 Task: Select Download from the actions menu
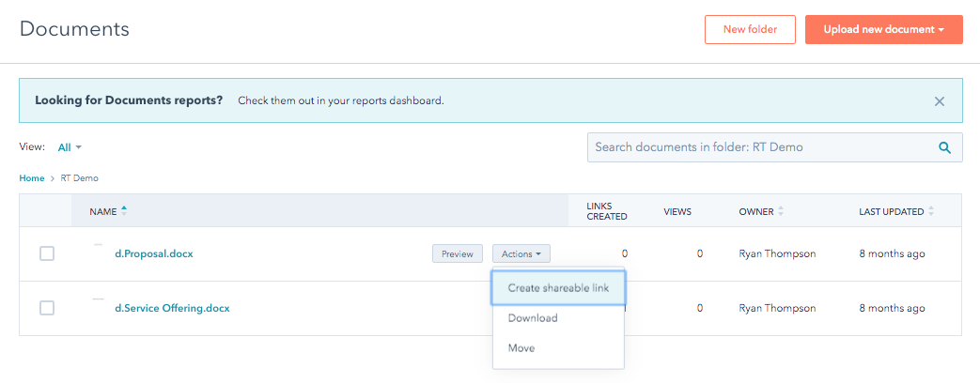click(x=533, y=318)
